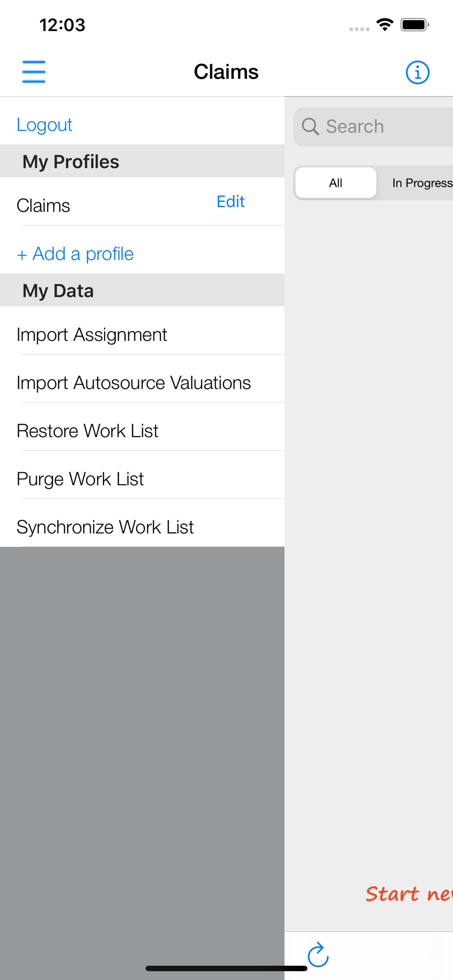Click the Wi-Fi status icon
This screenshot has height=980, width=453.
click(x=385, y=24)
